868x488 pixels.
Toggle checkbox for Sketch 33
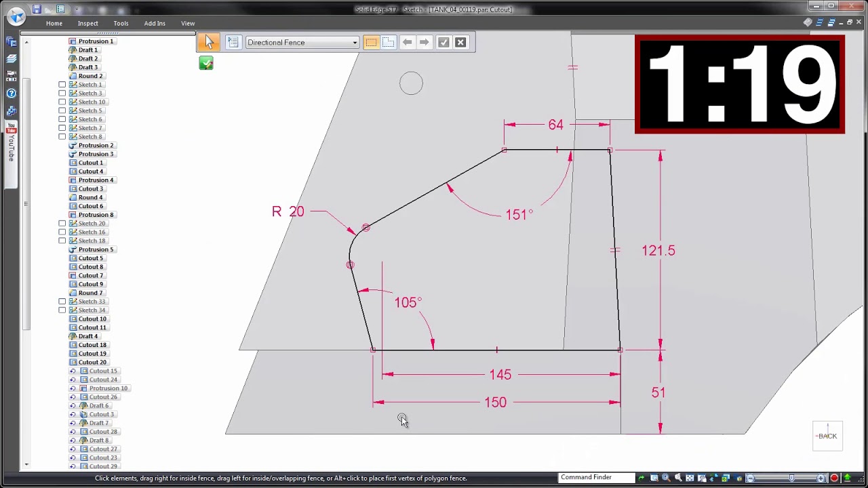[x=62, y=302]
